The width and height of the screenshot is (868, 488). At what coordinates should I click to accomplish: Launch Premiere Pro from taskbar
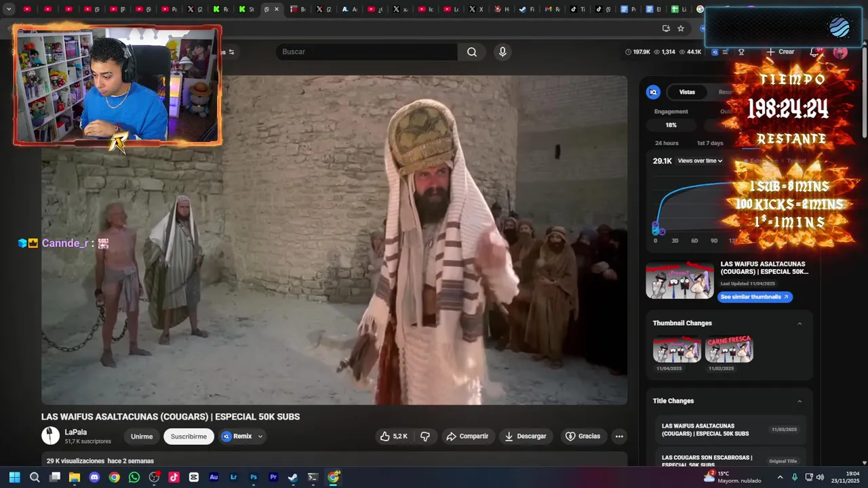(273, 477)
